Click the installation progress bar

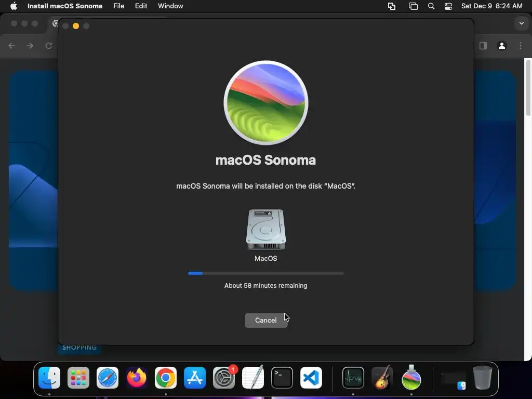[265, 273]
